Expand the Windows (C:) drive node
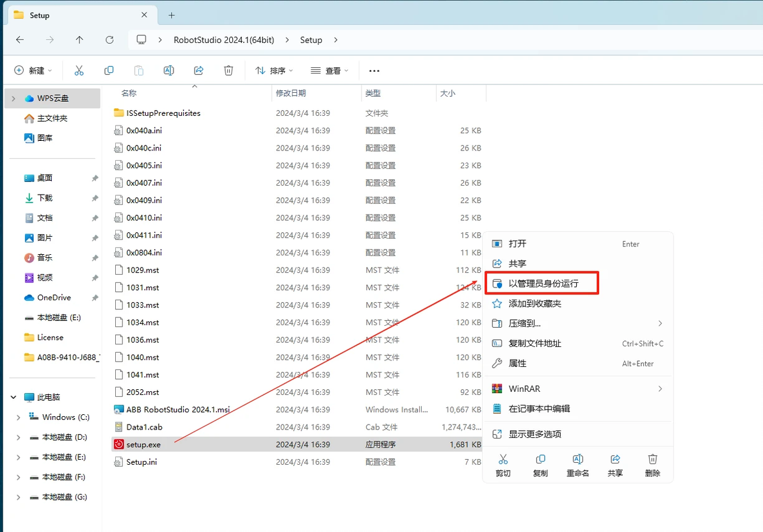Screen dimensions: 763x532 [18, 417]
